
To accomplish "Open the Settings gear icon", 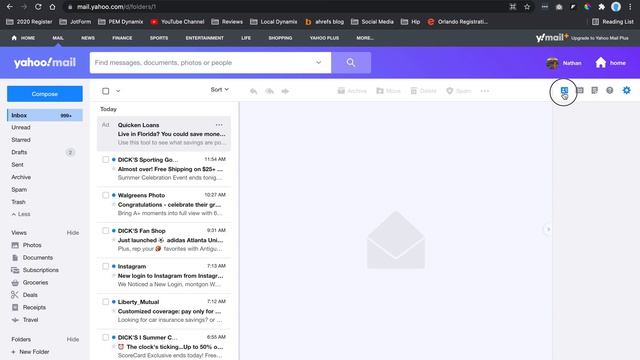I will [627, 90].
